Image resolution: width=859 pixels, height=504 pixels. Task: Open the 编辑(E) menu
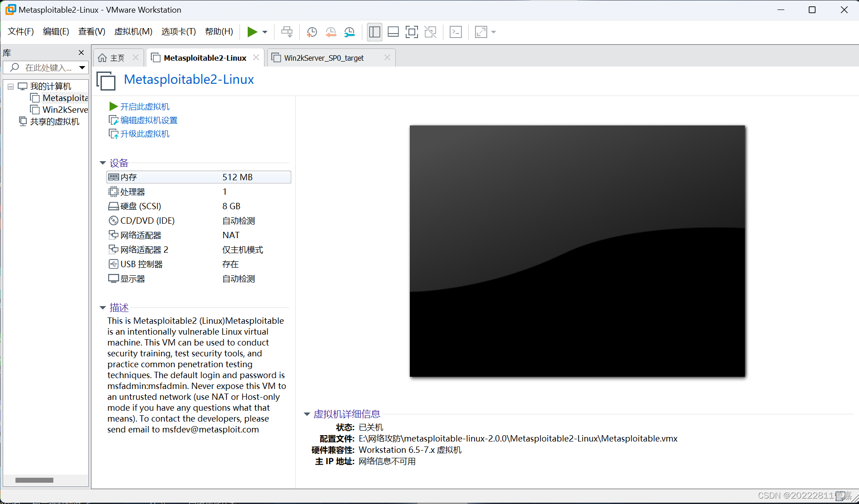56,31
